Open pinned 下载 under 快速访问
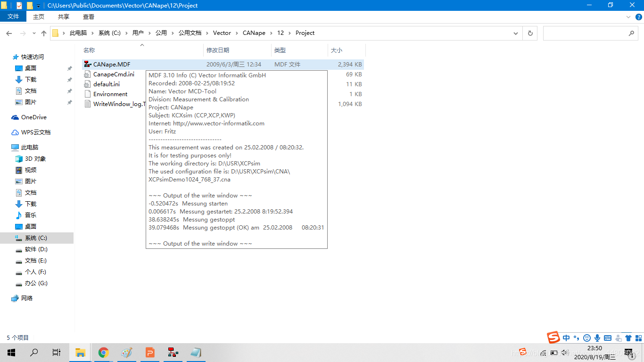This screenshot has width=644, height=362. point(31,80)
